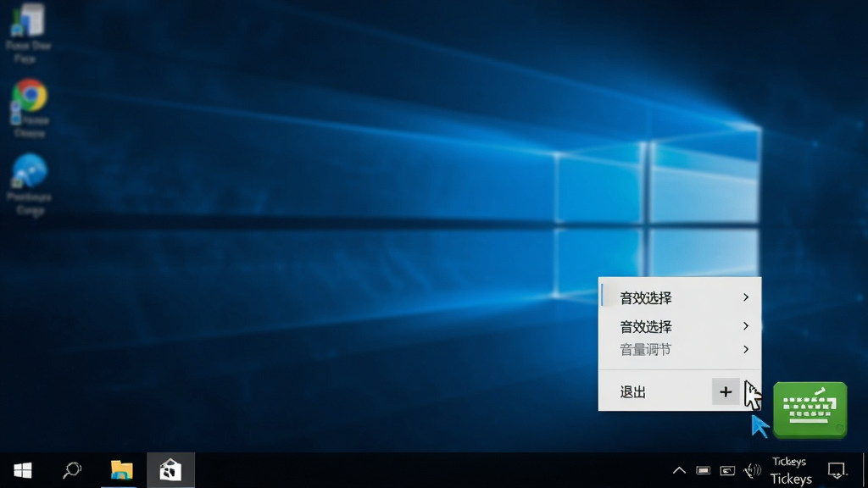The height and width of the screenshot is (488, 868).
Task: Click the green Tickeys keyboard icon
Action: pos(810,409)
